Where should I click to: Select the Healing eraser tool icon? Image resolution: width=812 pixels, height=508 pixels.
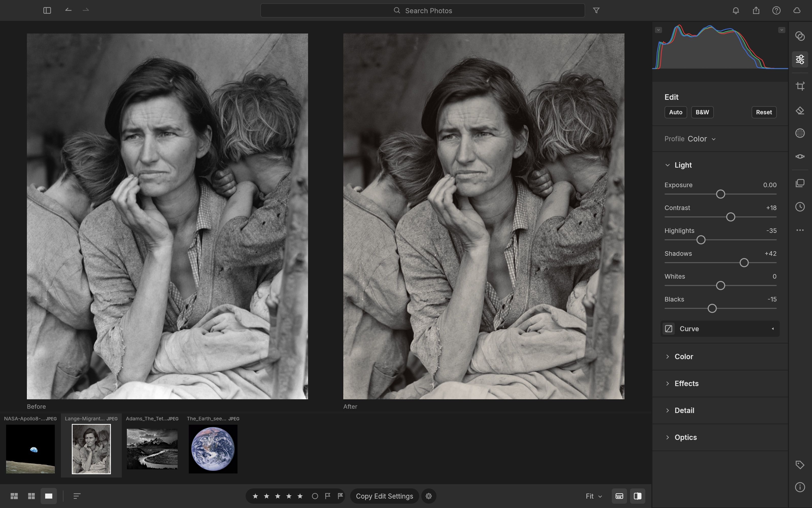pyautogui.click(x=800, y=111)
